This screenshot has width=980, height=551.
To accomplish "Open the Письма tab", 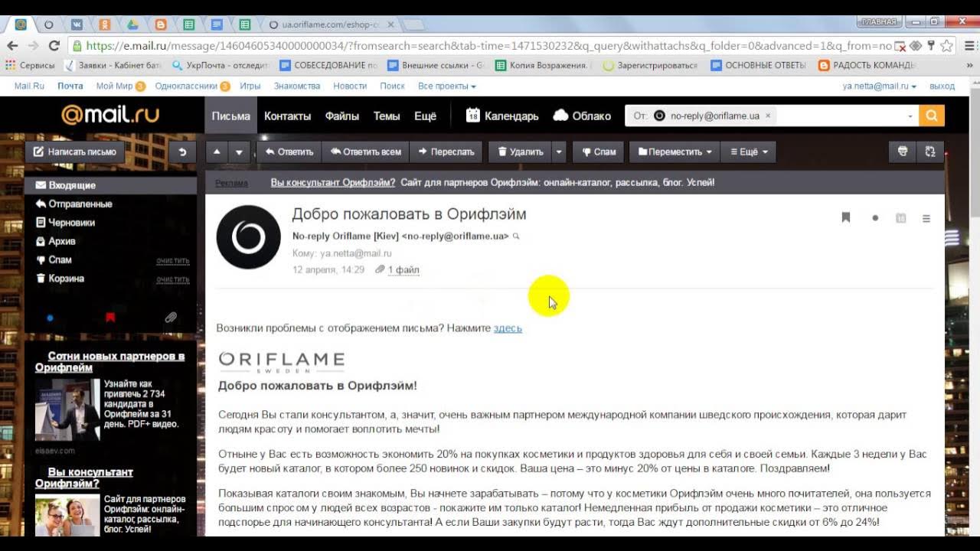I will pos(231,116).
